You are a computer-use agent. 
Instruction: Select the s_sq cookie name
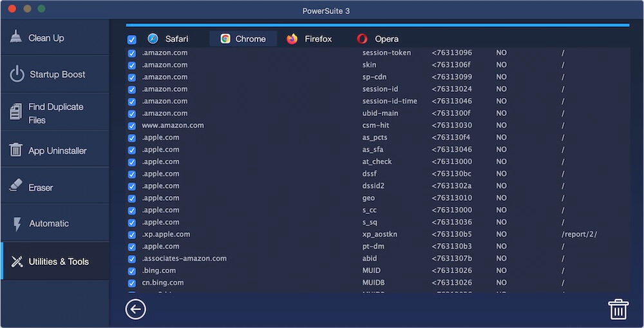coord(370,222)
